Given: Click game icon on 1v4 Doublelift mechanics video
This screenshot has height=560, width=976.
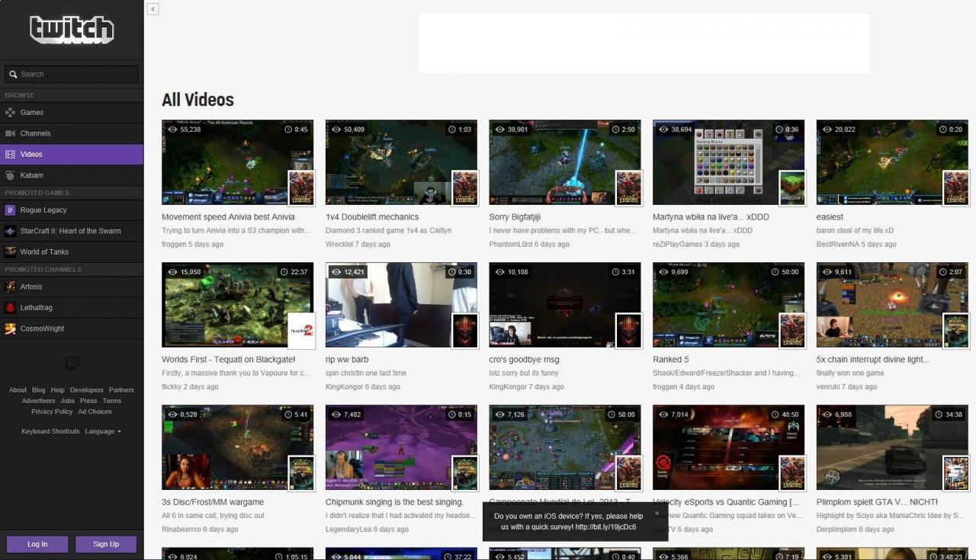Looking at the screenshot, I should (x=465, y=187).
